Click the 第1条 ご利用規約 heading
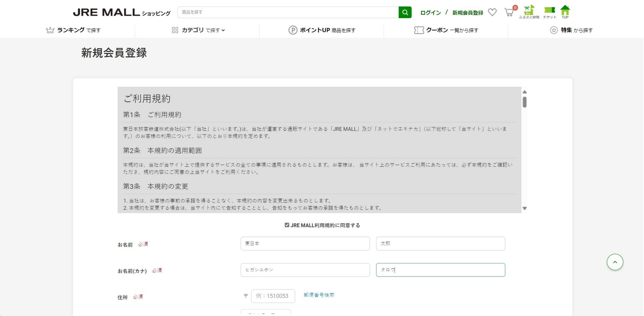 pyautogui.click(x=152, y=115)
